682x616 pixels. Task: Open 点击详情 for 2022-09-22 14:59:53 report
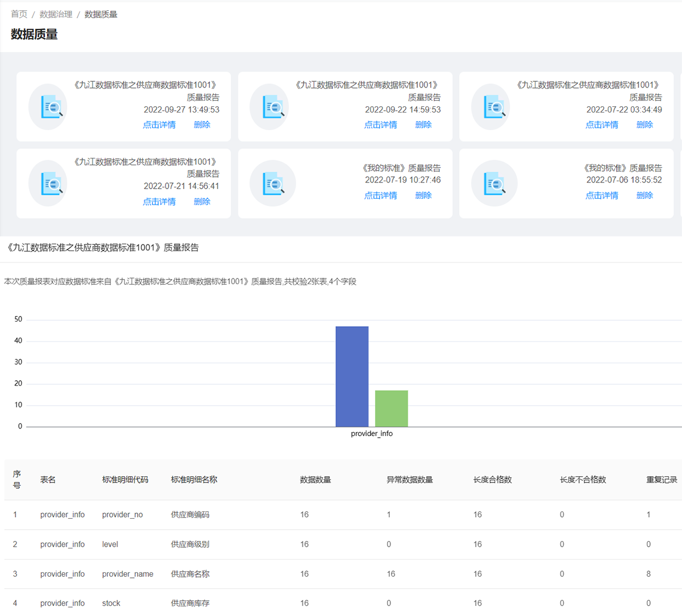click(381, 124)
